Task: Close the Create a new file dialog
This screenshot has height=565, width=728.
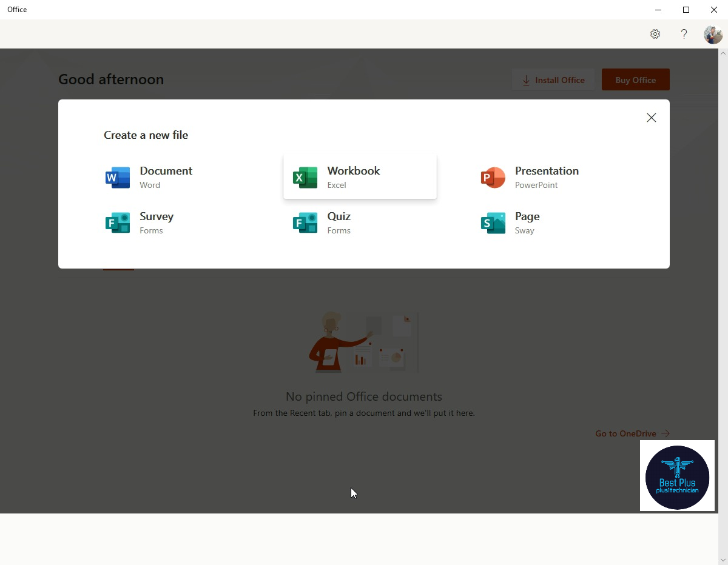Action: (x=652, y=118)
